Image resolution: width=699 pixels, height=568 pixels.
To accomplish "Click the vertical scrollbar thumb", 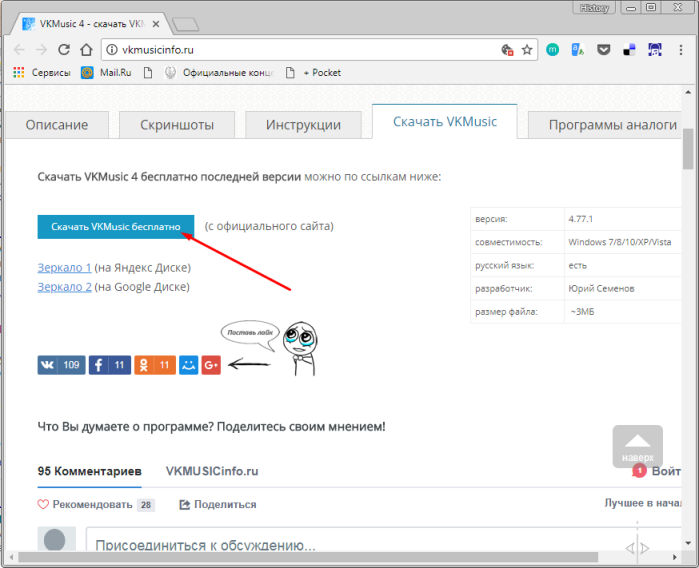I will click(688, 149).
